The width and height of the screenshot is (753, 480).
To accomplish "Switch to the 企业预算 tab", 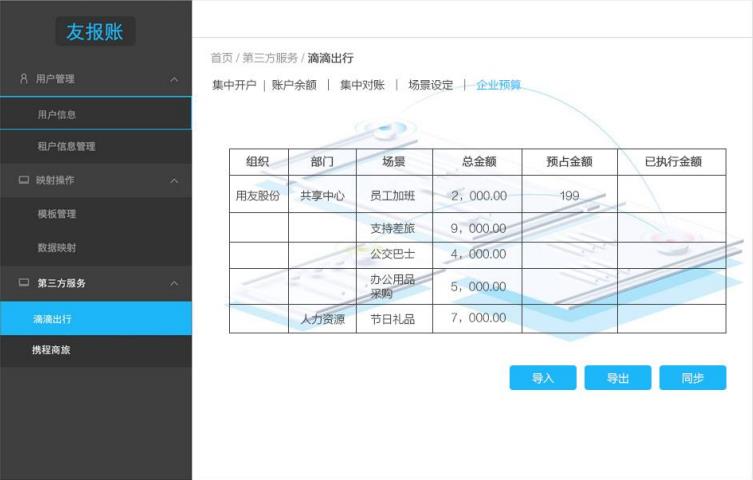I will pos(498,85).
